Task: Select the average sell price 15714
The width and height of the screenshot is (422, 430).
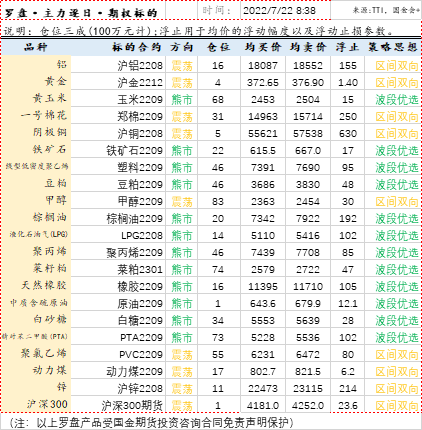Action: point(308,117)
